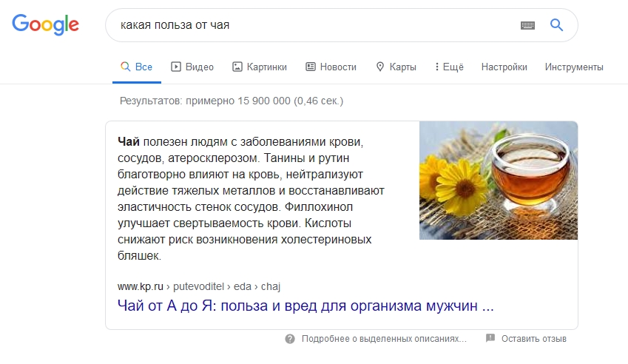Switch to the Новости tab
Screen dimensions: 628x364
(331, 67)
